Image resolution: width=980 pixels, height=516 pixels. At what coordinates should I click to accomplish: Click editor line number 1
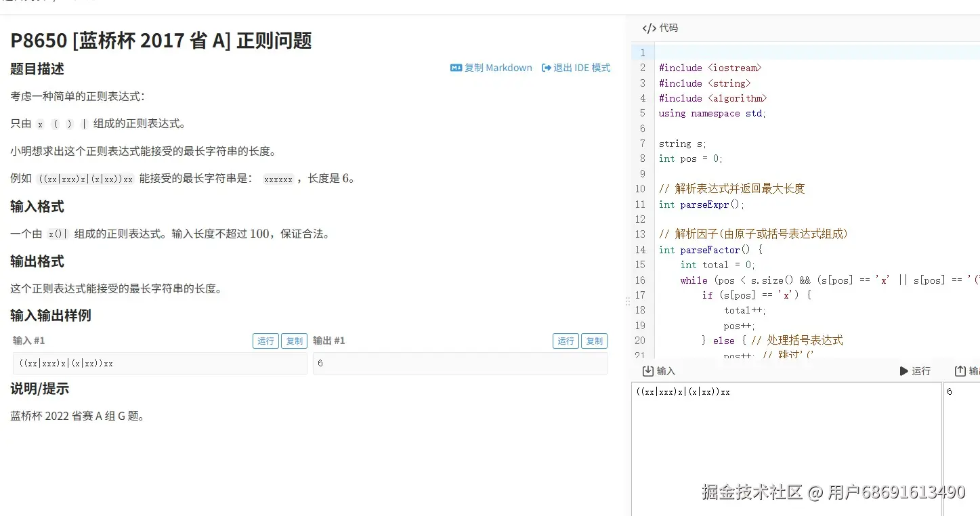tap(643, 53)
